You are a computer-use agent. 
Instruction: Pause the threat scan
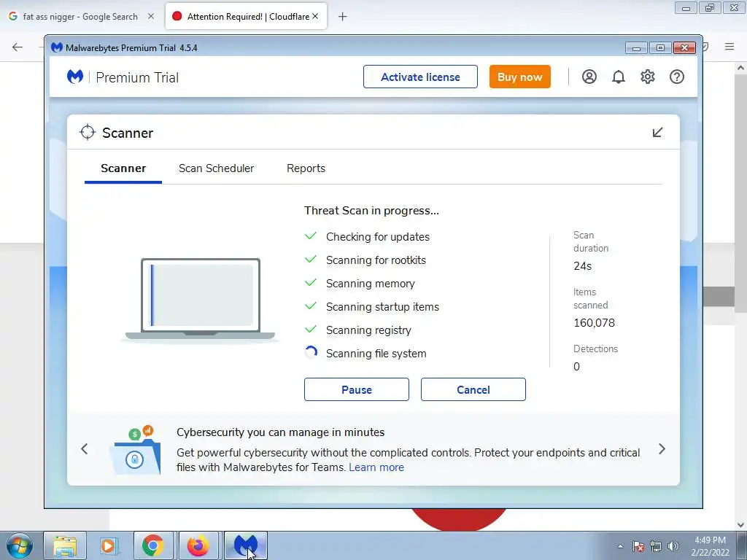(356, 389)
